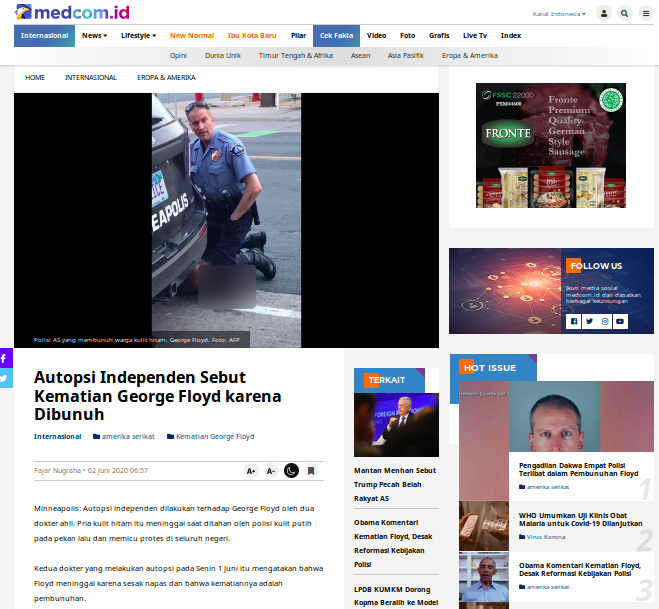Share article via floating Twitter icon

[5, 378]
